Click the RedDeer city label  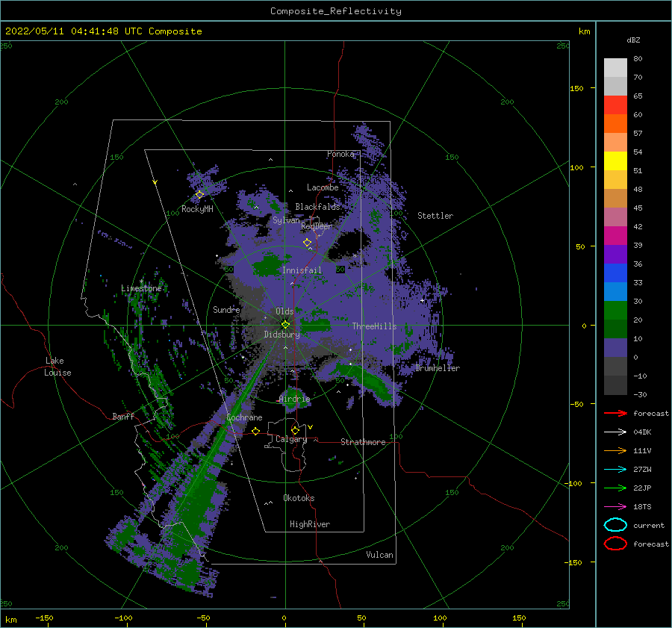point(317,226)
